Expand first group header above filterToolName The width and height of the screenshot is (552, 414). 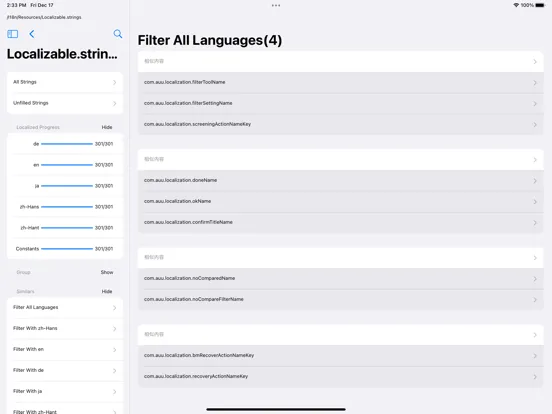[x=340, y=62]
